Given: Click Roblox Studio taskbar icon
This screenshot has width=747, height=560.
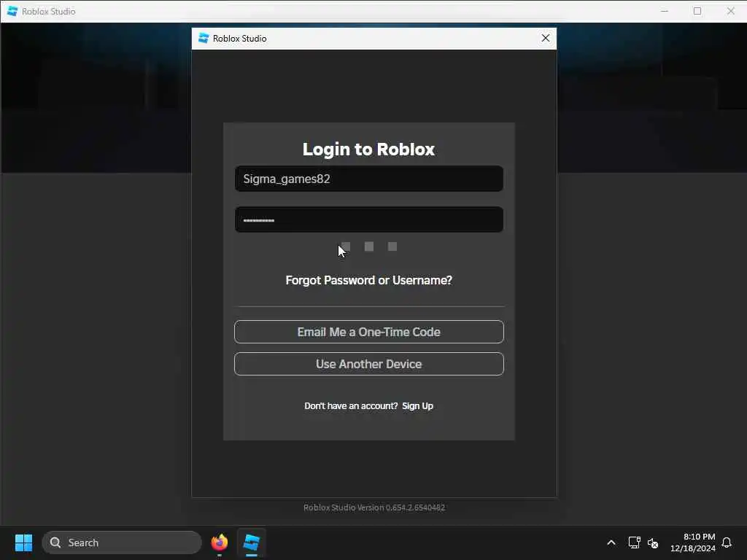Looking at the screenshot, I should 252,542.
